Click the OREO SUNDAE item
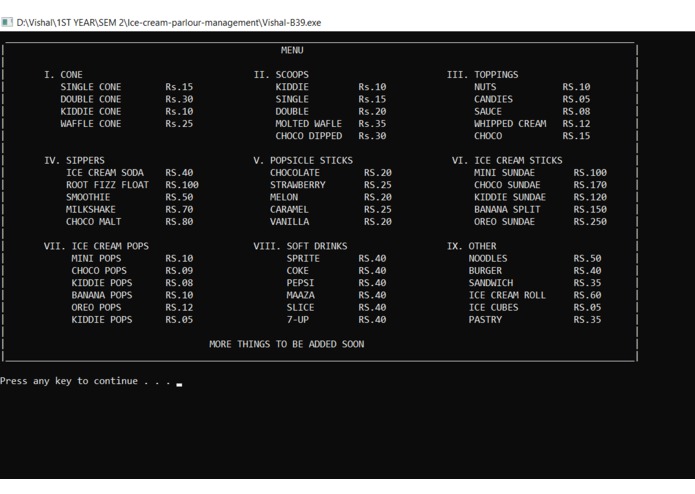695x494 pixels. (x=504, y=222)
